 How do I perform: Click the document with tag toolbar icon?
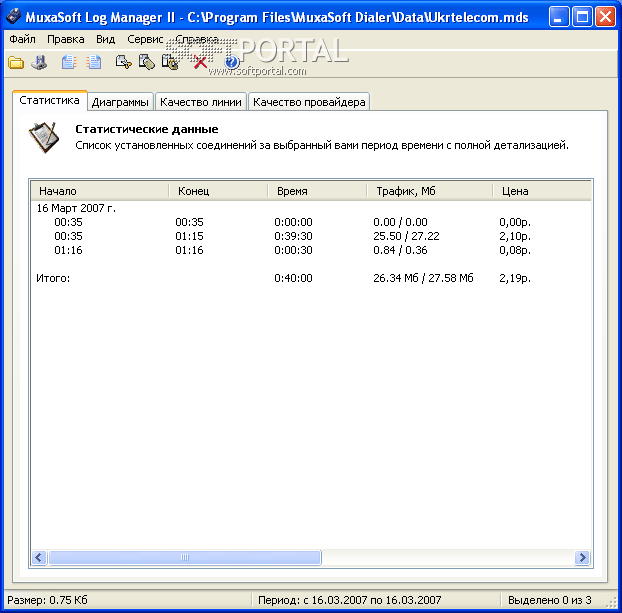click(x=146, y=63)
